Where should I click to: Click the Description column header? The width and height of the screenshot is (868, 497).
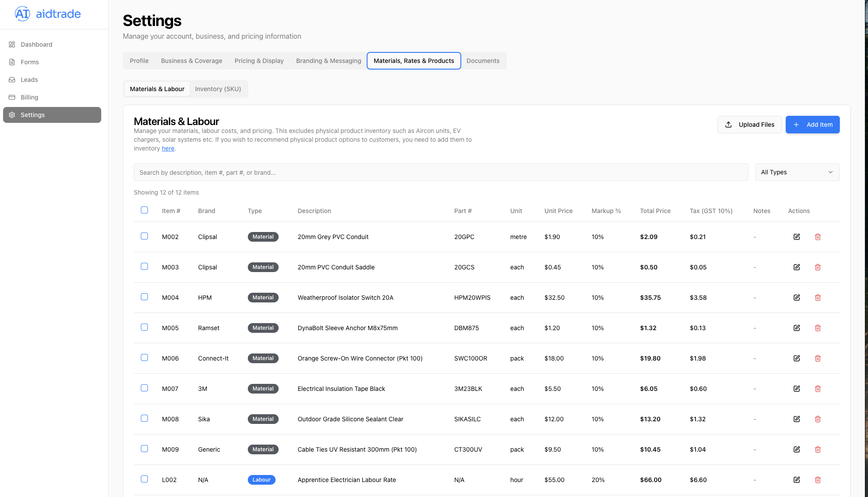tap(314, 211)
